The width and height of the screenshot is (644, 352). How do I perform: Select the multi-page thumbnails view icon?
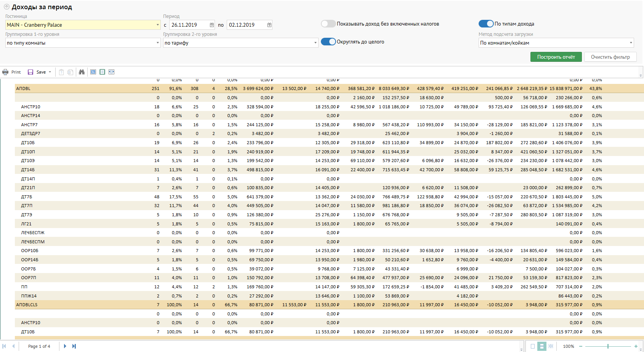pyautogui.click(x=551, y=346)
